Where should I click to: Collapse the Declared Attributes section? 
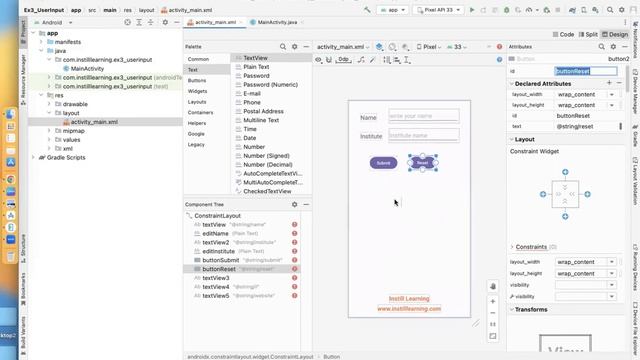(512, 83)
